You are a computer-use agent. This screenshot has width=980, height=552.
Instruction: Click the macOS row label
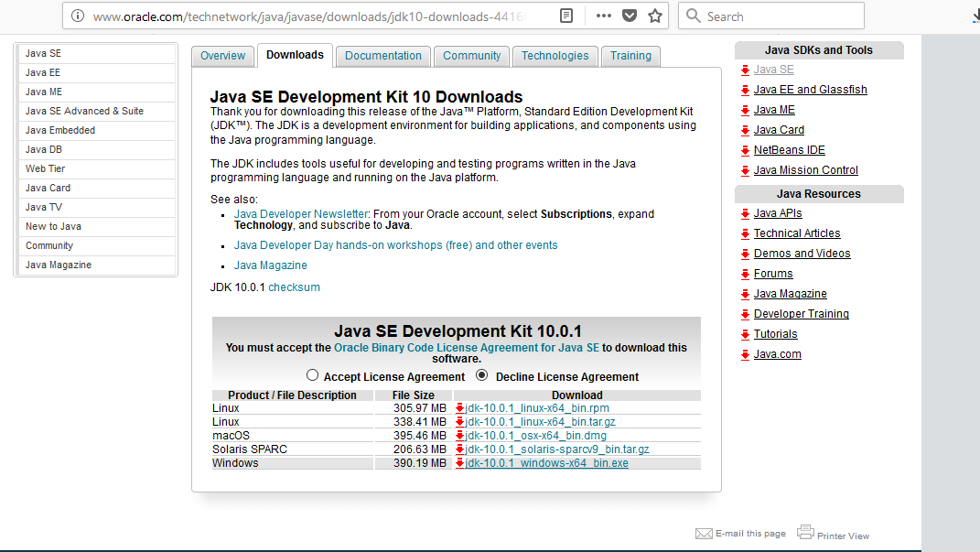click(x=231, y=436)
